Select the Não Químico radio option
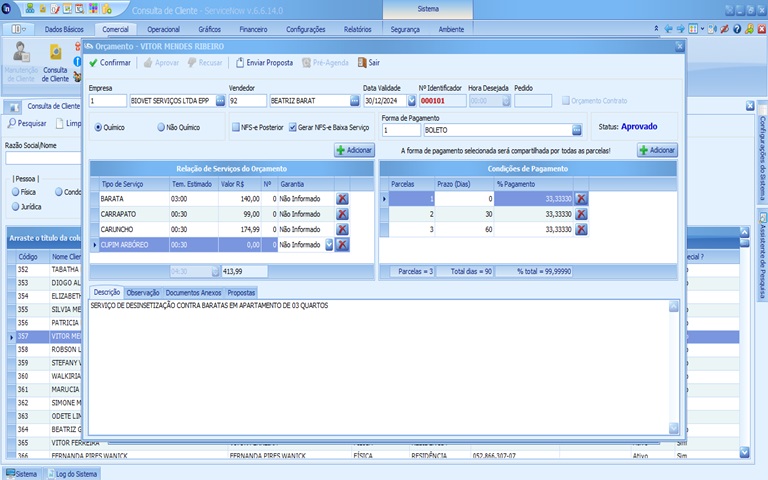768x480 pixels. pos(162,127)
